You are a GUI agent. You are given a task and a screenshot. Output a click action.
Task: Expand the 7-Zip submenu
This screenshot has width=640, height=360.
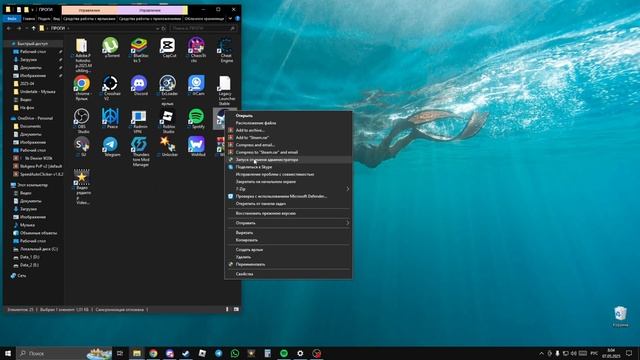tap(288, 189)
